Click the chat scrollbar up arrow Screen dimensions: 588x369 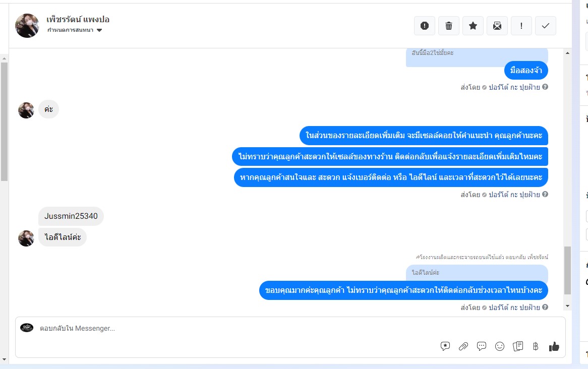567,53
